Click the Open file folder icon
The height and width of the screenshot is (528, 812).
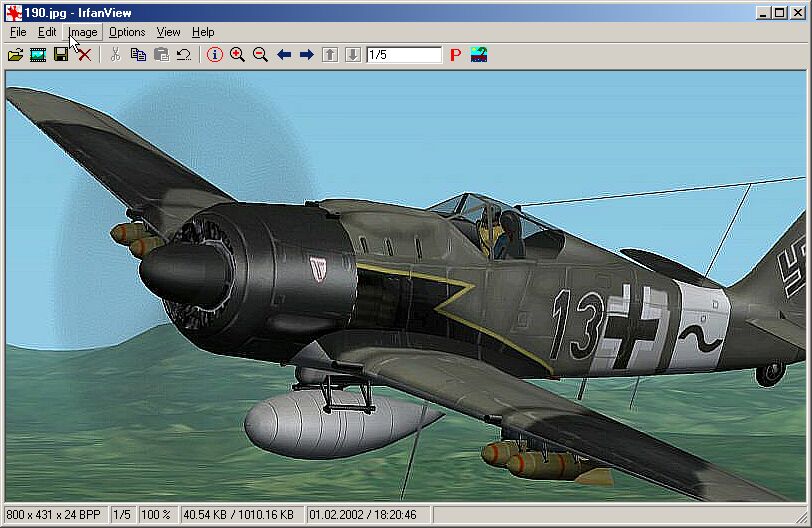(x=16, y=54)
